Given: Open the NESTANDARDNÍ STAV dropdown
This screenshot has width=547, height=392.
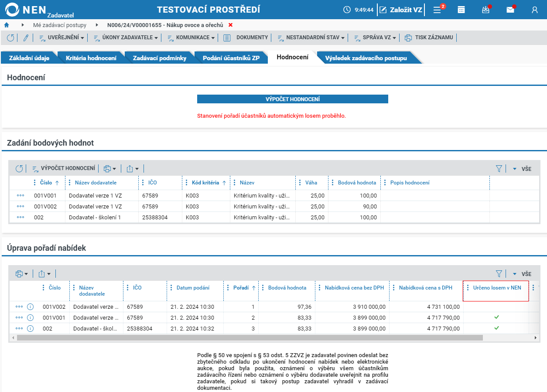Looking at the screenshot, I should [311, 38].
